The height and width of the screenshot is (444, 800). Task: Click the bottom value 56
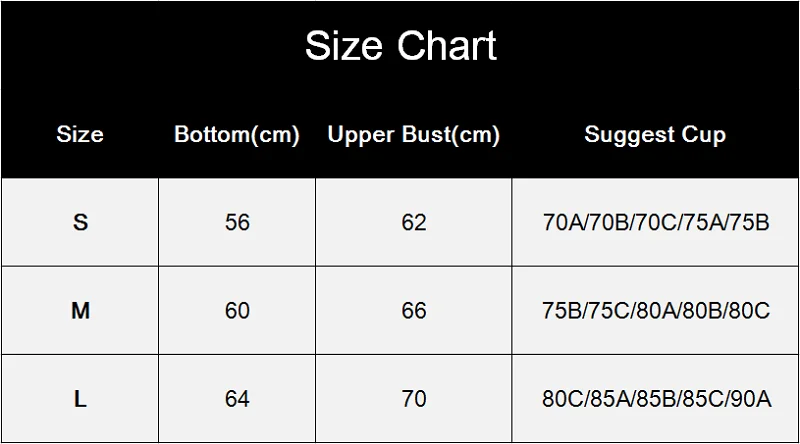(x=237, y=222)
